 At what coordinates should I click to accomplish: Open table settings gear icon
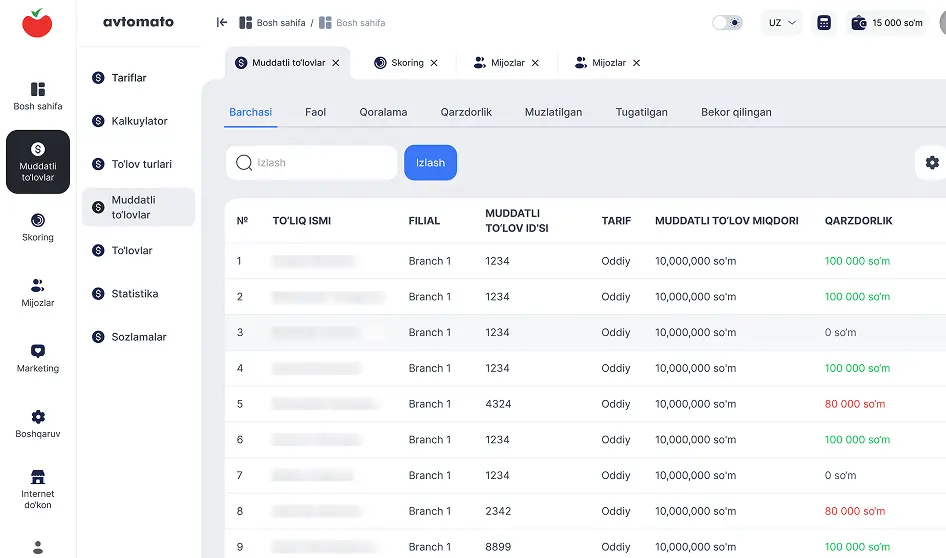pos(932,163)
